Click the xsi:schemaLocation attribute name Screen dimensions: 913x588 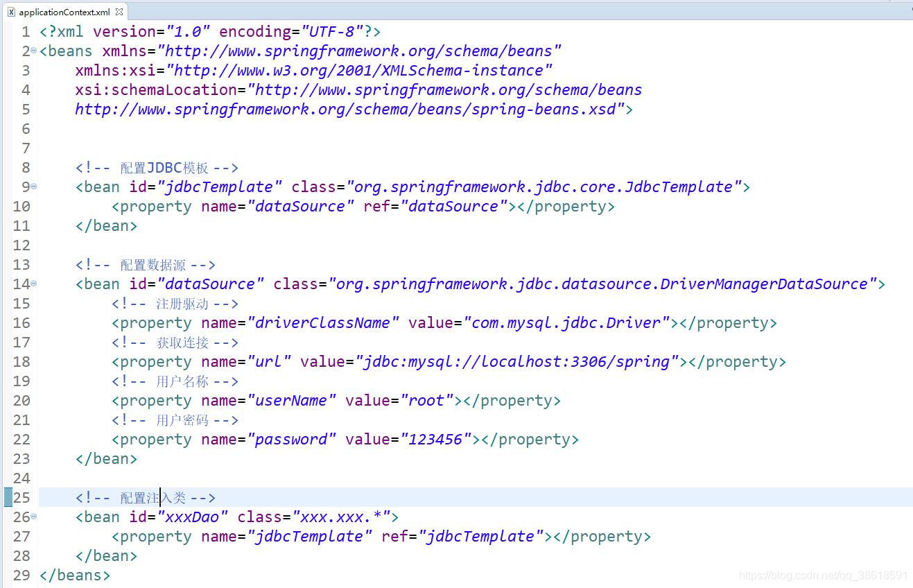coord(157,90)
